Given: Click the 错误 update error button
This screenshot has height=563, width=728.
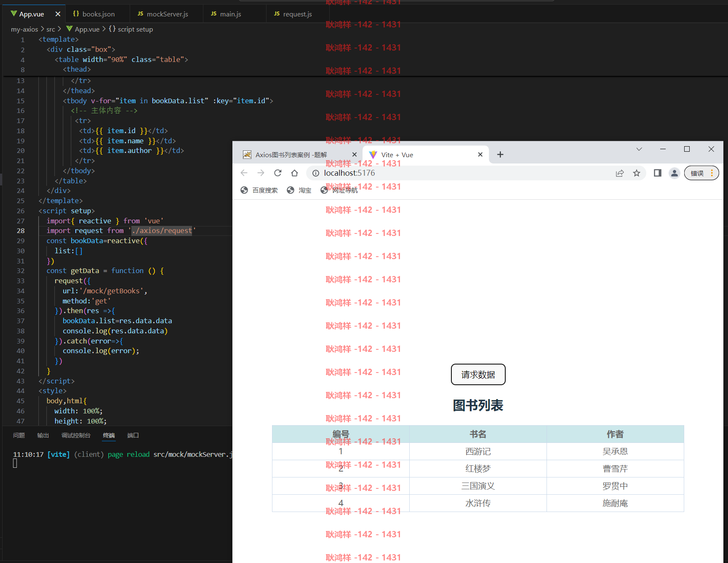Looking at the screenshot, I should point(701,173).
